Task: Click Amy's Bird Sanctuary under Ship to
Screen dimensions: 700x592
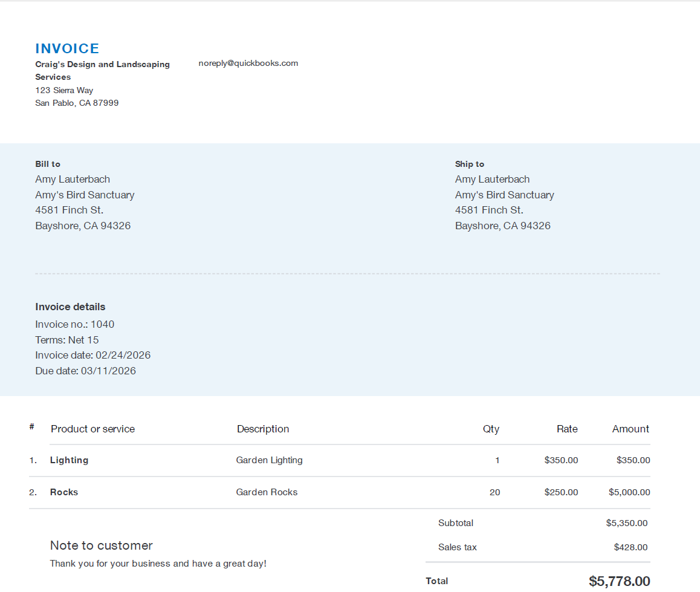Action: click(x=504, y=195)
